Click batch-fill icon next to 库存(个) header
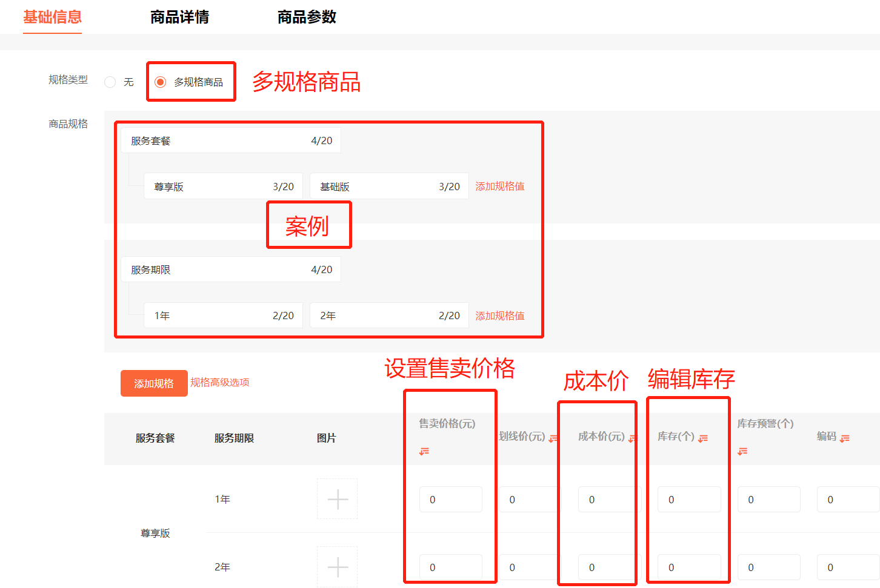Screen dimensions: 880x588 703,438
